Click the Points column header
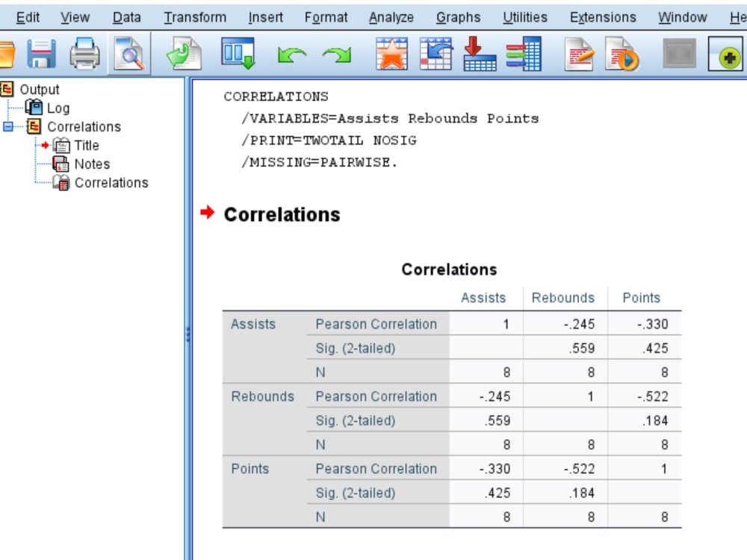The width and height of the screenshot is (747, 560). tap(641, 298)
